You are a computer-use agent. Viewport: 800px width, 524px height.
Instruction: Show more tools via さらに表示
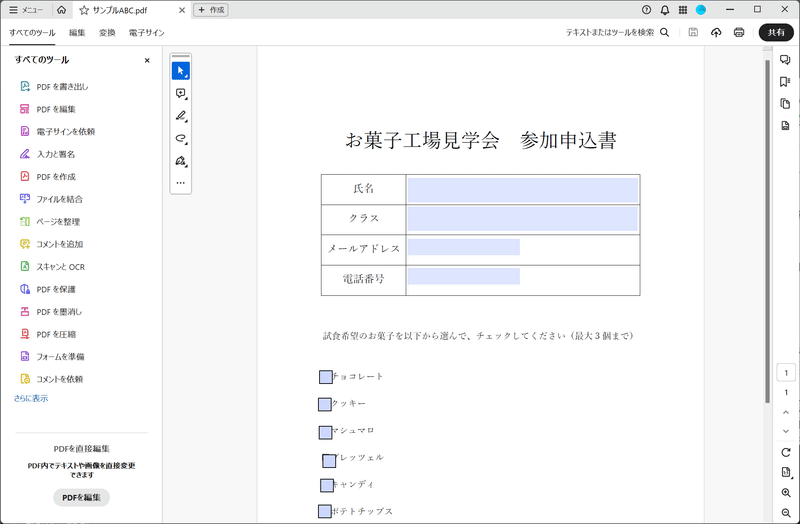[30, 398]
